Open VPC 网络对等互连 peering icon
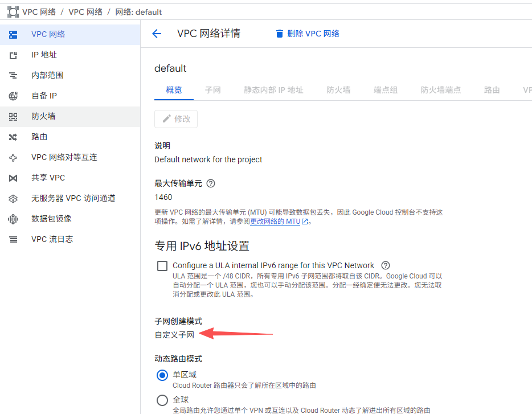The height and width of the screenshot is (414, 532). tap(13, 157)
